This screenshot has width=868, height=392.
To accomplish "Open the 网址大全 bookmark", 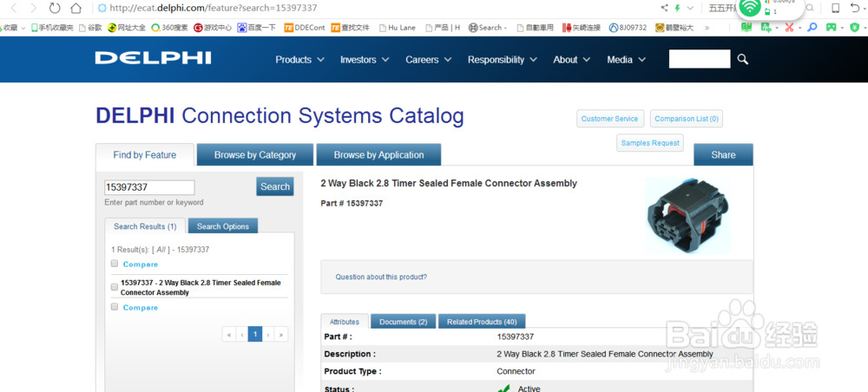I will click(x=127, y=27).
